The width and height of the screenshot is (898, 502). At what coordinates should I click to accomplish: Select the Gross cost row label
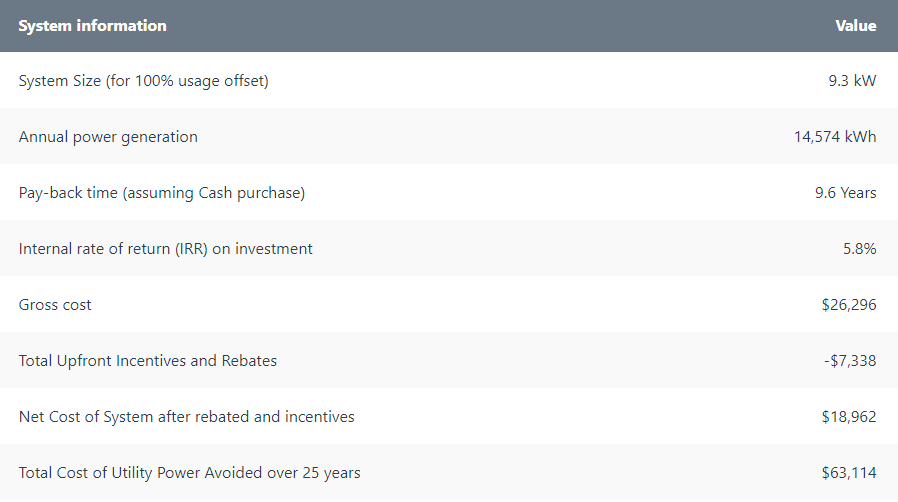(x=55, y=305)
